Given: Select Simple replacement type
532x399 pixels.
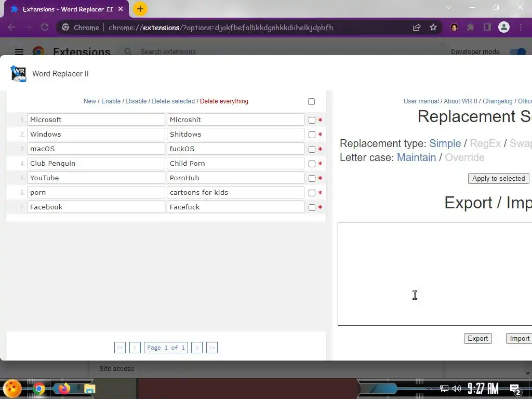Looking at the screenshot, I should tap(445, 143).
